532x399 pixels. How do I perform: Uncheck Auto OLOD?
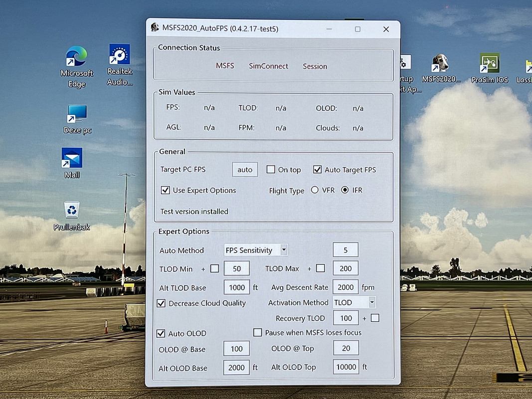click(161, 333)
